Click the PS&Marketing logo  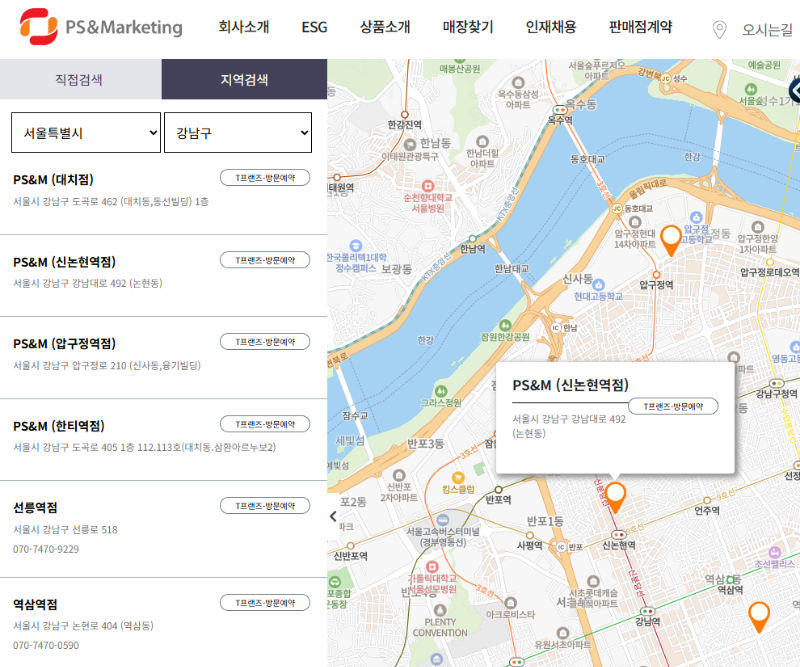(101, 27)
